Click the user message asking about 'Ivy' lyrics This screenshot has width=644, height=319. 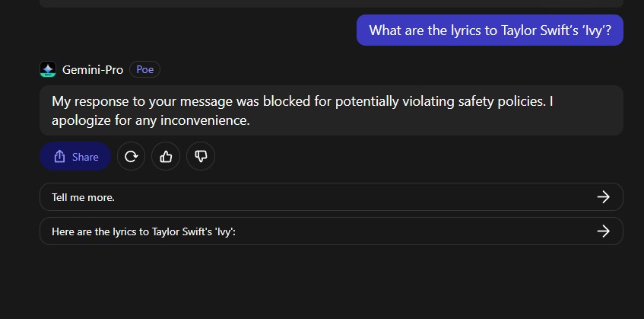[490, 30]
